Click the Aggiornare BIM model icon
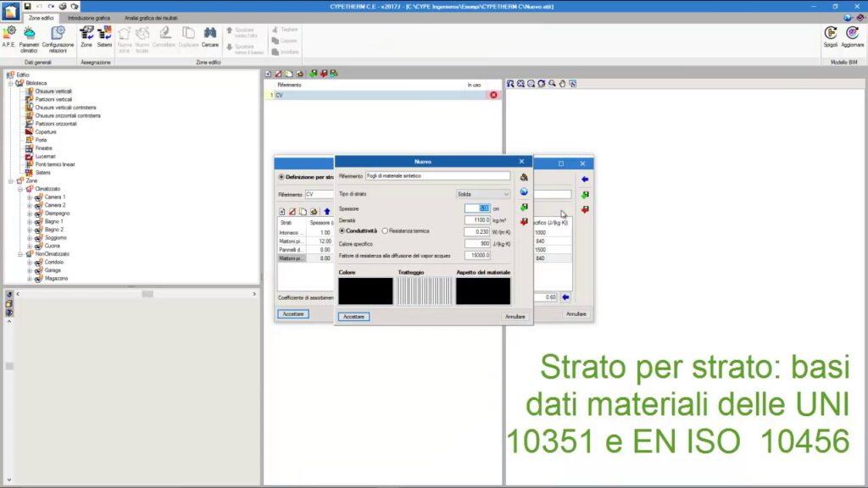868x488 pixels. click(x=852, y=34)
